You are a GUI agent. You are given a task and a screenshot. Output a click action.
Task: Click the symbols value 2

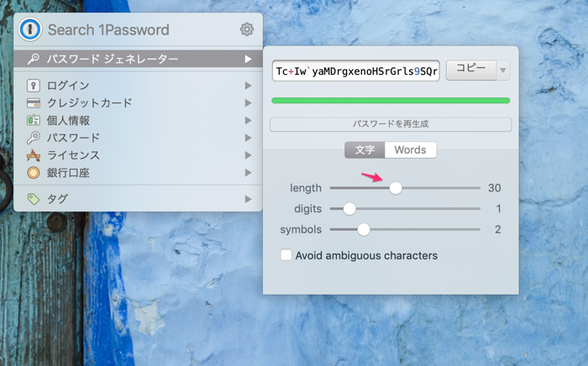[497, 229]
